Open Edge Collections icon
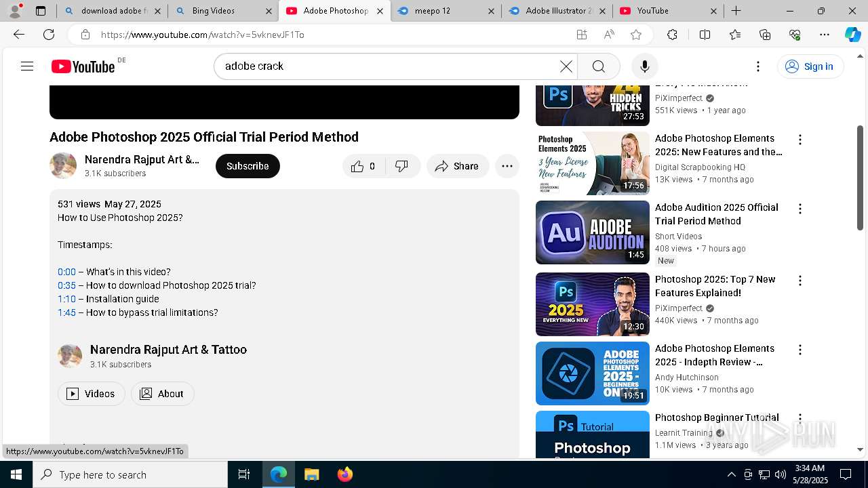The width and height of the screenshot is (868, 488). [x=765, y=35]
